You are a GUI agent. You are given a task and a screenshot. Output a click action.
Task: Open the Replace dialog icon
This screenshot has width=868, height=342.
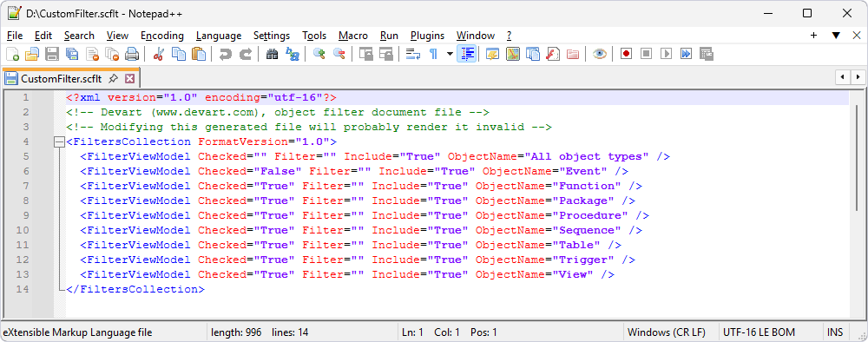point(292,54)
